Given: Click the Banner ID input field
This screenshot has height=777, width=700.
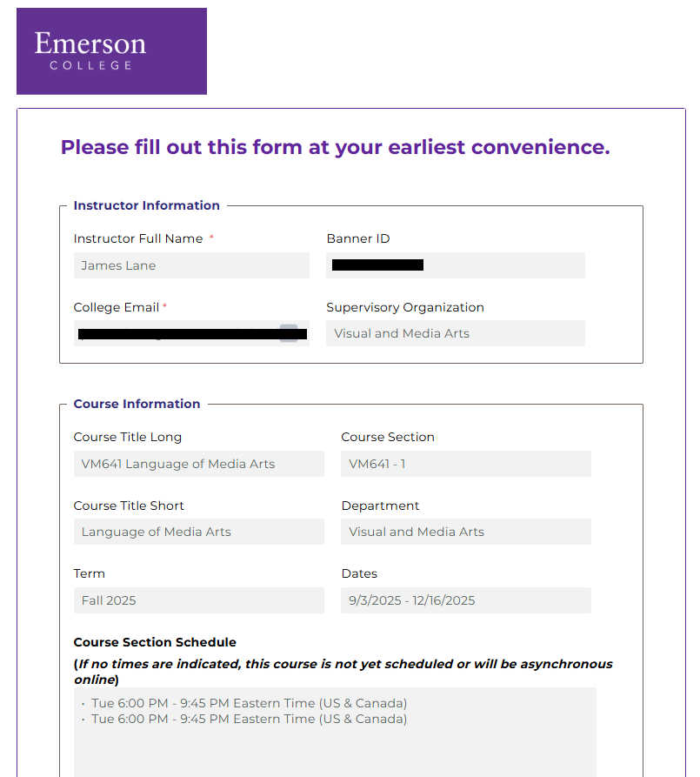Looking at the screenshot, I should click(456, 265).
